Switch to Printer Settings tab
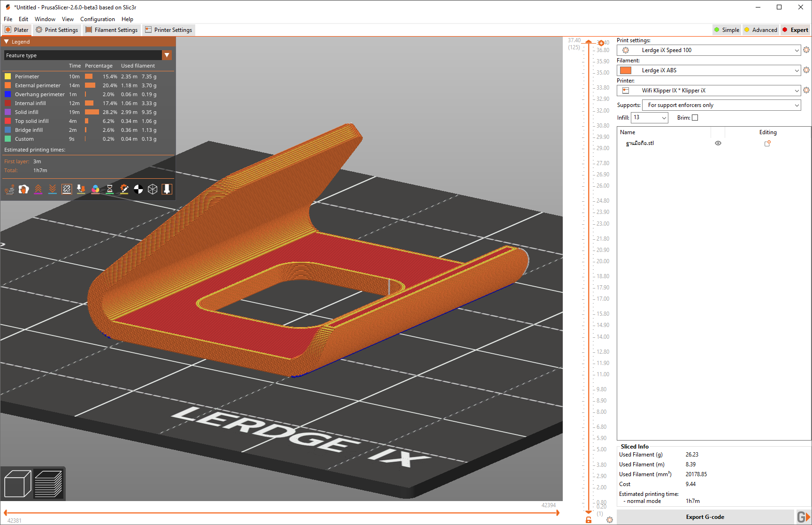This screenshot has height=525, width=812. (x=169, y=30)
